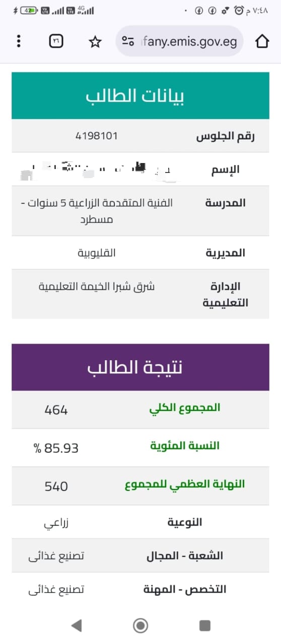Bookmark this page with the star icon

point(95,42)
